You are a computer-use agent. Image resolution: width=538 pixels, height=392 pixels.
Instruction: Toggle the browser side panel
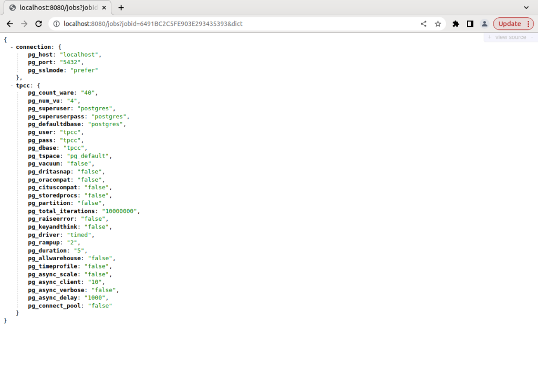(470, 24)
